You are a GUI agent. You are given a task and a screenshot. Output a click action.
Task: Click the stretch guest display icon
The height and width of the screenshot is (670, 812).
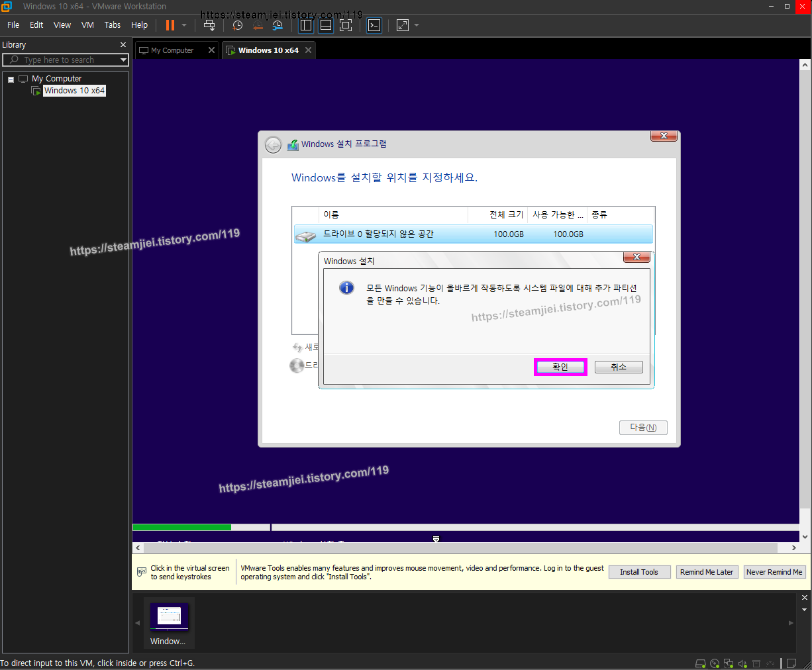[x=403, y=25]
